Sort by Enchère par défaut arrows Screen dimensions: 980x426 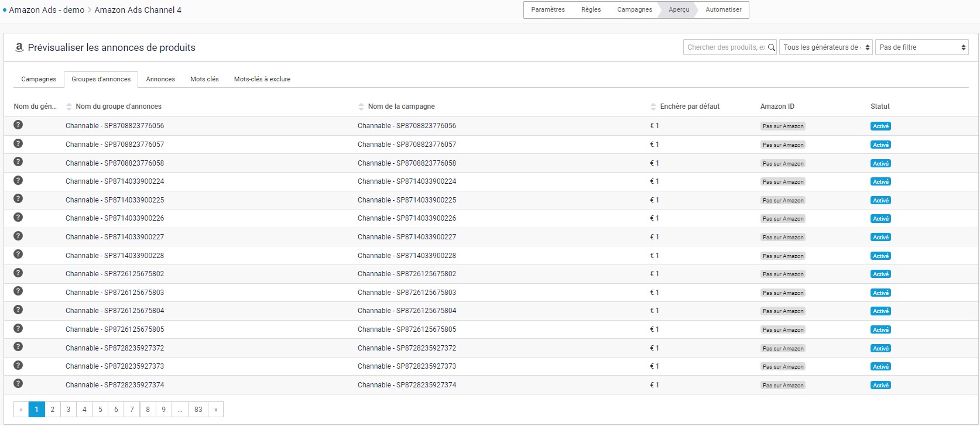tap(653, 106)
